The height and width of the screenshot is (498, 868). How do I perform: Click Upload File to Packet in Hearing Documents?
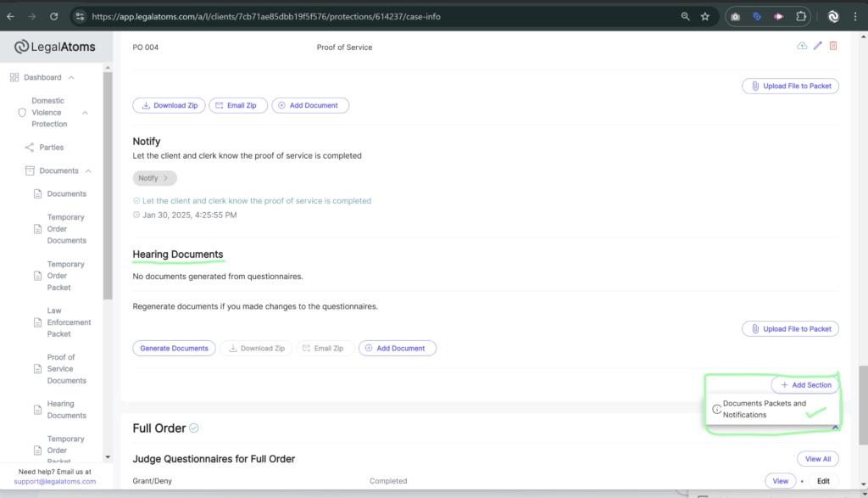pyautogui.click(x=791, y=329)
